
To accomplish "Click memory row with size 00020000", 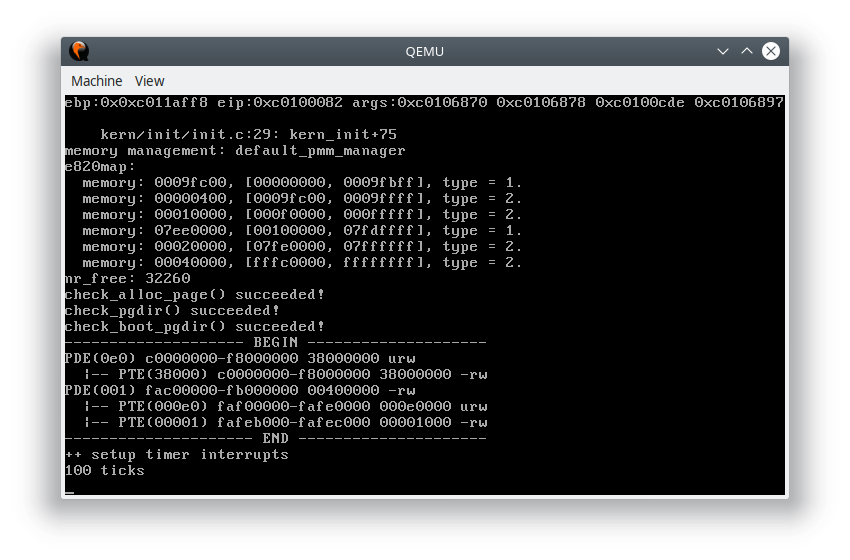I will click(302, 247).
